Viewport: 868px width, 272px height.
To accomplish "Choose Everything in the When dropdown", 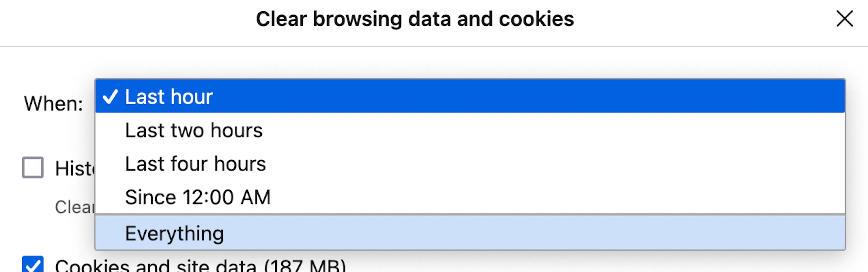I will pyautogui.click(x=470, y=233).
